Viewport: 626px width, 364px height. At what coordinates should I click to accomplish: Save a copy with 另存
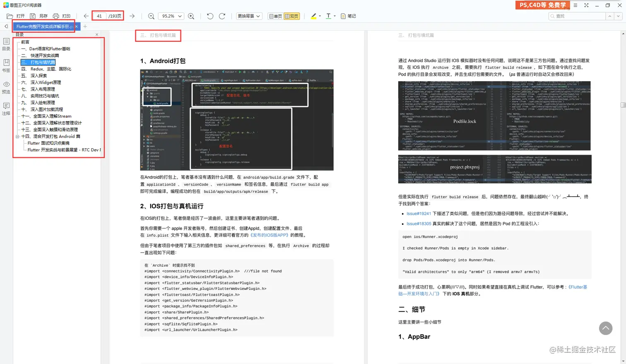click(x=39, y=16)
